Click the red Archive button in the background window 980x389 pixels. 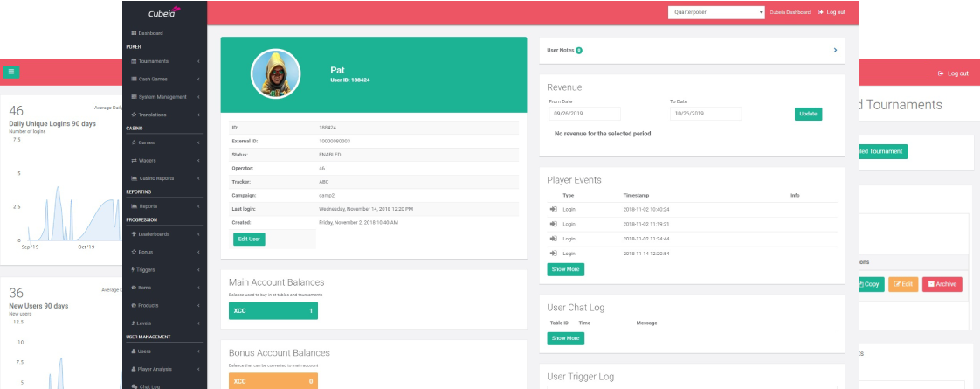(942, 284)
